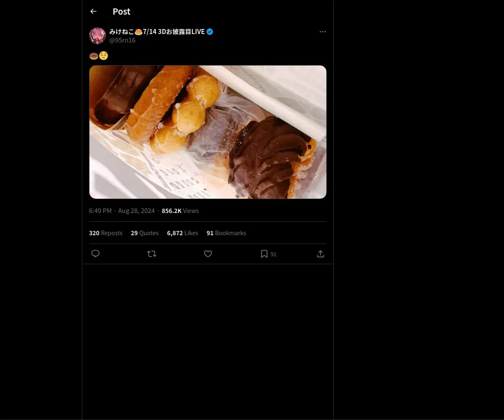504x420 pixels.
Task: Open the repost arrows menu in the action bar
Action: click(152, 254)
